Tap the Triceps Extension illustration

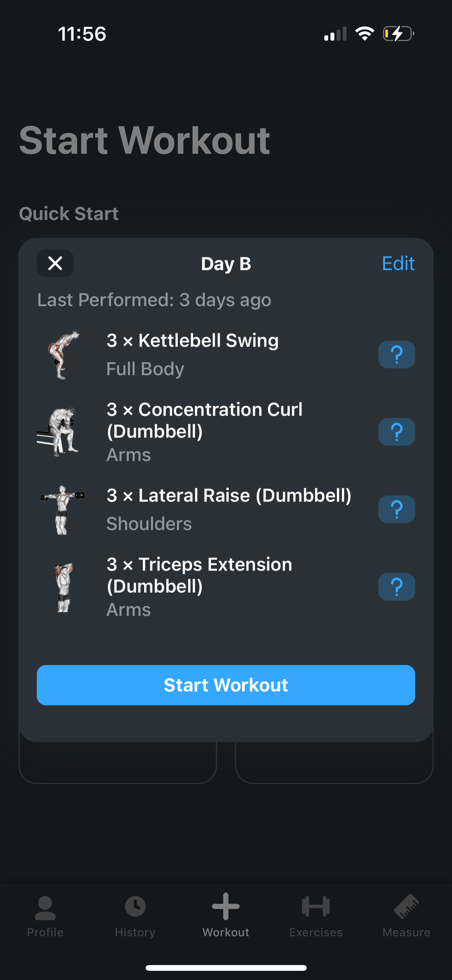[63, 587]
